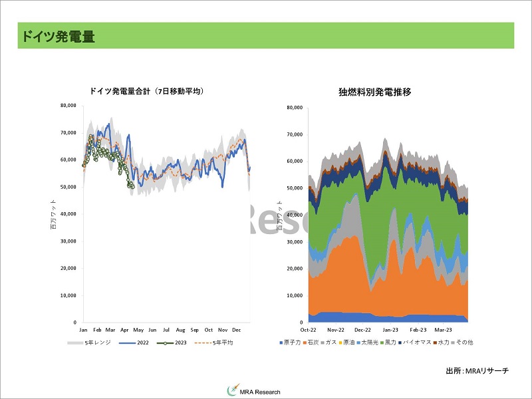This screenshot has height=399, width=532.
Task: Click 10,000 on the 独燃料別発電推移 chart axis
Action: (295, 295)
